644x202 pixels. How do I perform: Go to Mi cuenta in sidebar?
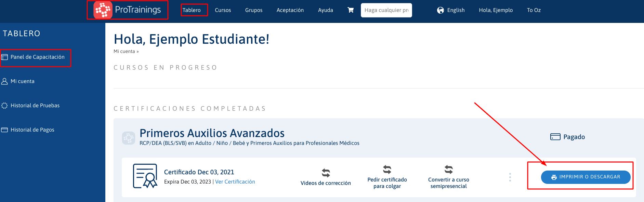coord(23,81)
